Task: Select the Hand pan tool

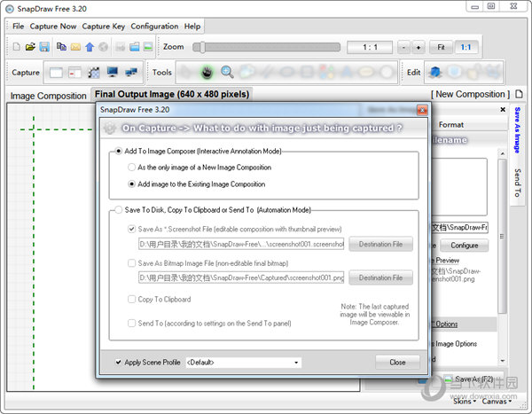Action: click(x=207, y=72)
